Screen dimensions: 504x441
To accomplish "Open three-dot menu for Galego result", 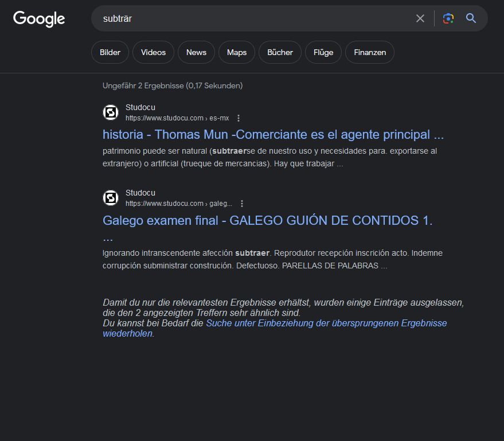I will click(x=242, y=204).
